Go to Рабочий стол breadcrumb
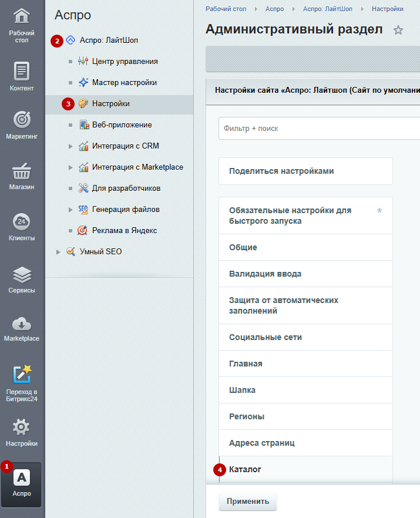 [226, 9]
